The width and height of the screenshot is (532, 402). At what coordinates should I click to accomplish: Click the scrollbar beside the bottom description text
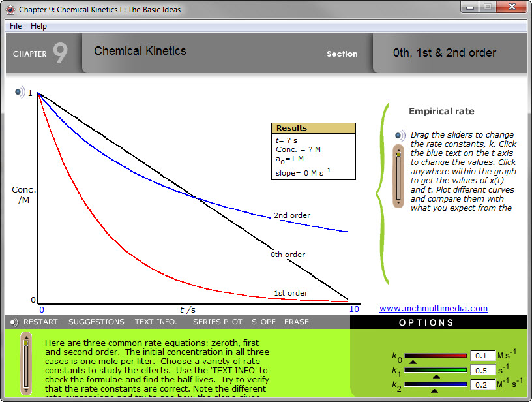click(26, 364)
